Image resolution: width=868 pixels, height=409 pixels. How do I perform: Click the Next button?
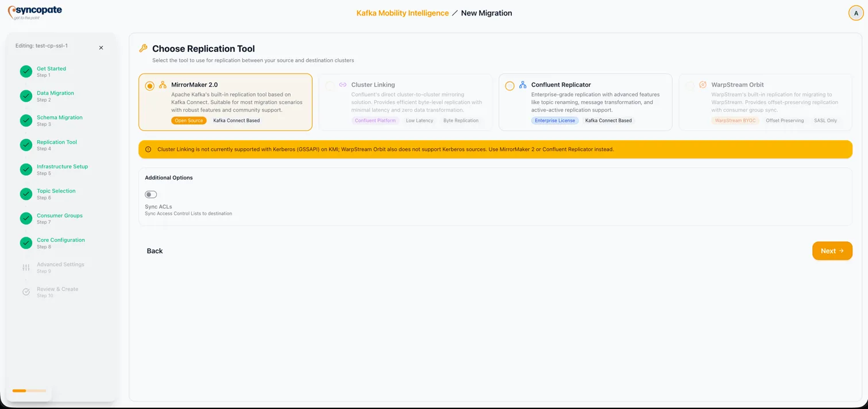[832, 251]
